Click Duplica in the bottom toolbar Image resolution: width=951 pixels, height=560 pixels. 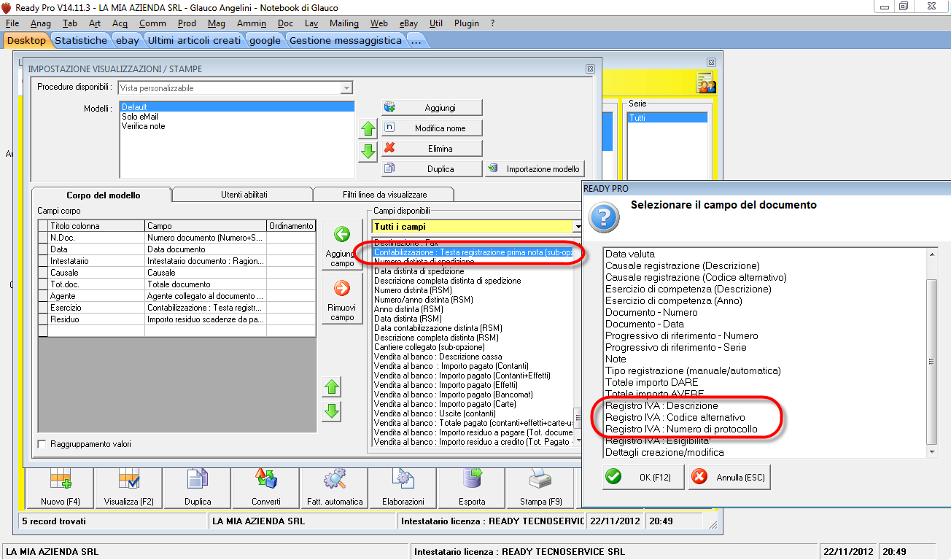(x=198, y=489)
